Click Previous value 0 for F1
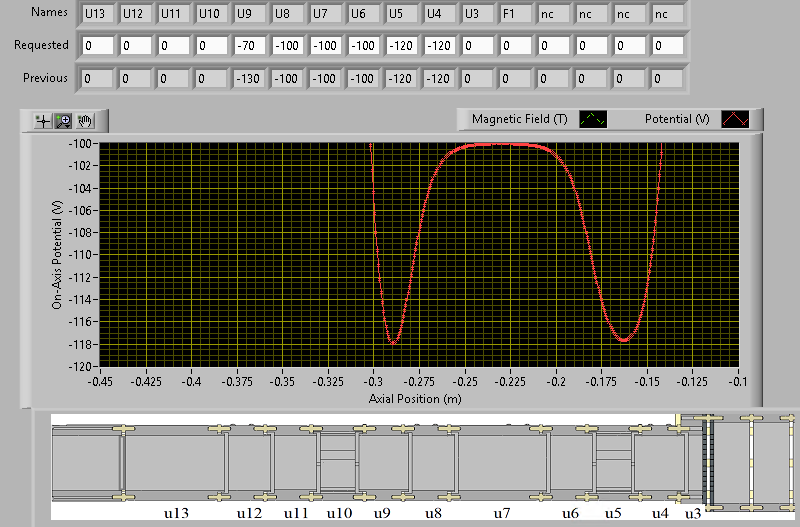The height and width of the screenshot is (527, 800). (x=515, y=79)
